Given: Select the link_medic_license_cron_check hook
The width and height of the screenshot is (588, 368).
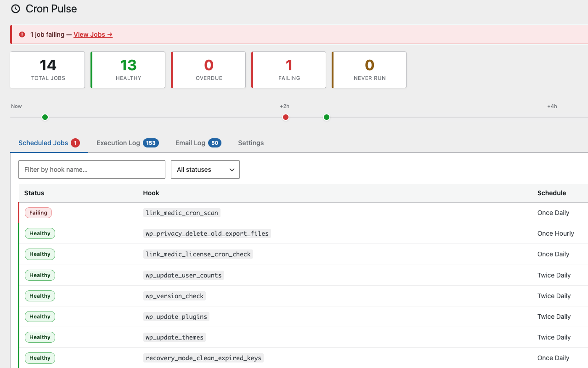Looking at the screenshot, I should click(x=198, y=254).
